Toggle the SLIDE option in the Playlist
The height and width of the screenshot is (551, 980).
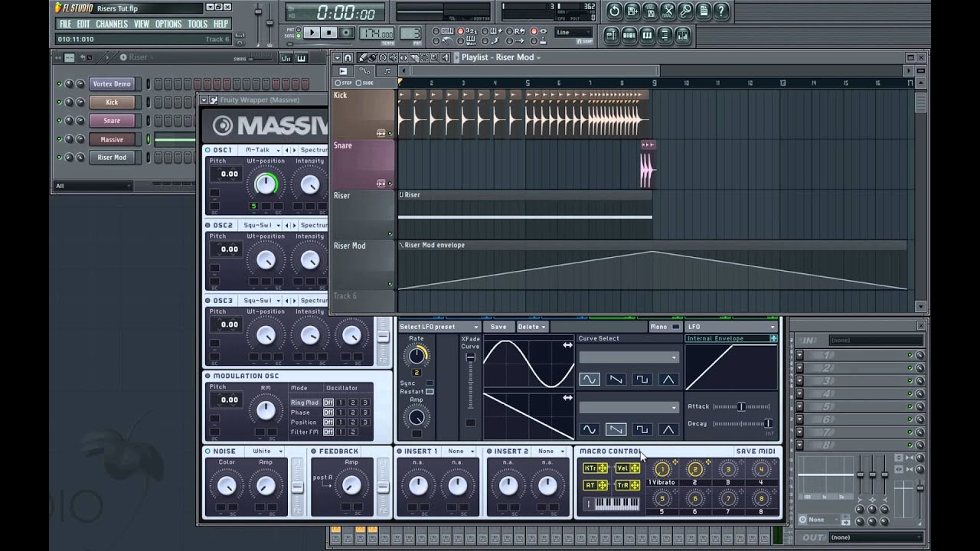pos(364,83)
